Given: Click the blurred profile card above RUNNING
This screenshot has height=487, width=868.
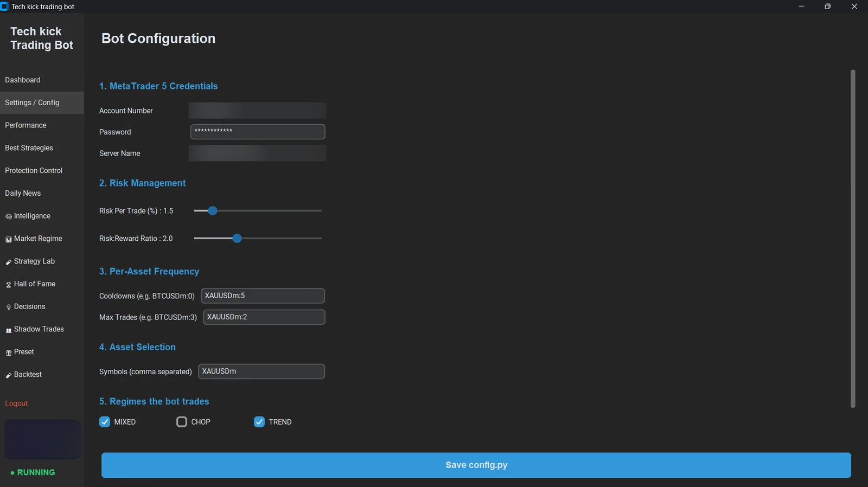Looking at the screenshot, I should click(42, 439).
